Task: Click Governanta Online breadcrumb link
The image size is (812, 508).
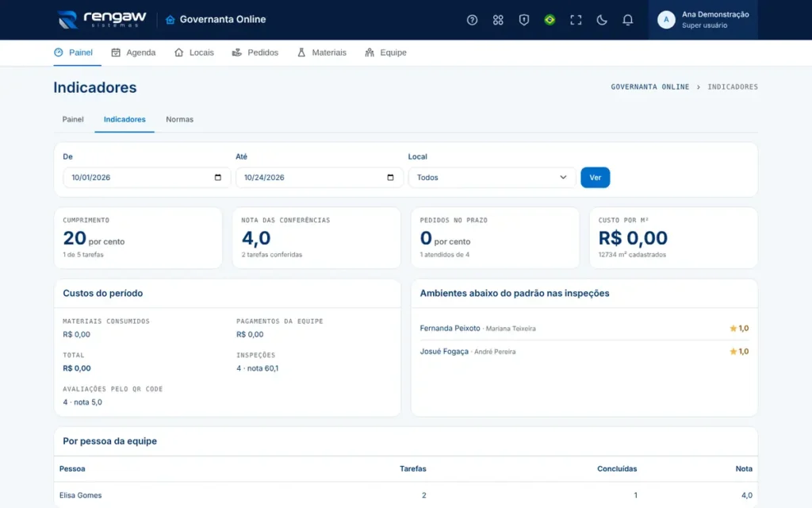Action: (x=650, y=87)
